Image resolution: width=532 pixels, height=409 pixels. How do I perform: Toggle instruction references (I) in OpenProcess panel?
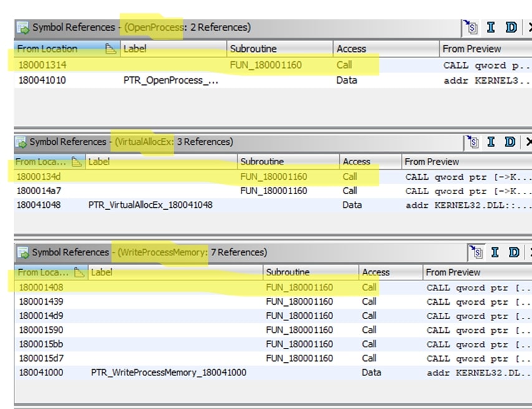click(x=491, y=27)
